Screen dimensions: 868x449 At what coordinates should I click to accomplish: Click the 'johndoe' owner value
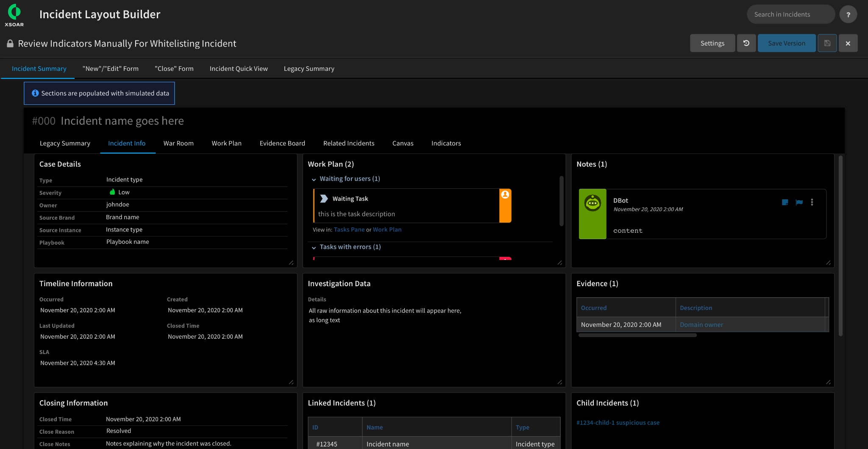point(118,204)
